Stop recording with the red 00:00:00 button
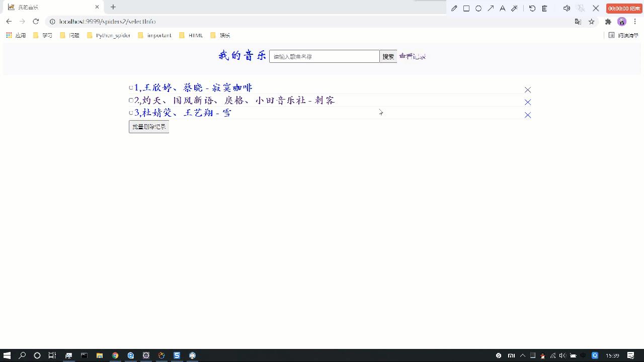Image resolution: width=644 pixels, height=362 pixels. 624,8
